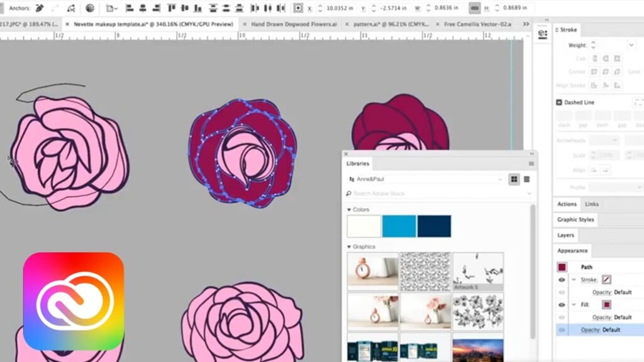Image resolution: width=644 pixels, height=362 pixels.
Task: Close the Libraries floating panel
Action: click(346, 154)
